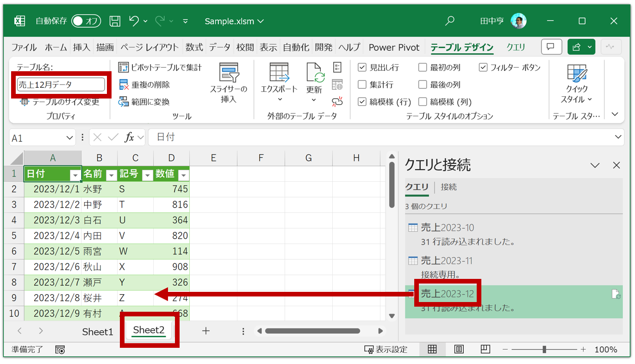This screenshot has height=364, width=635.
Task: Select the 売上2023-10 query
Action: [x=514, y=234]
